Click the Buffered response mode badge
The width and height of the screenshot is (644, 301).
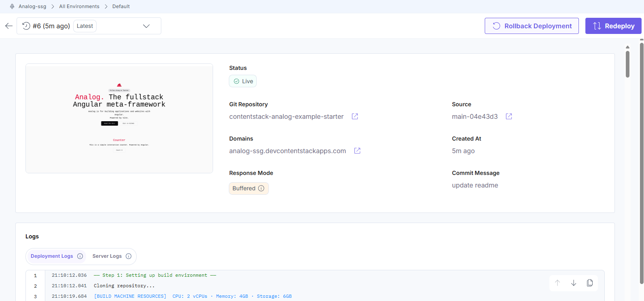[249, 188]
